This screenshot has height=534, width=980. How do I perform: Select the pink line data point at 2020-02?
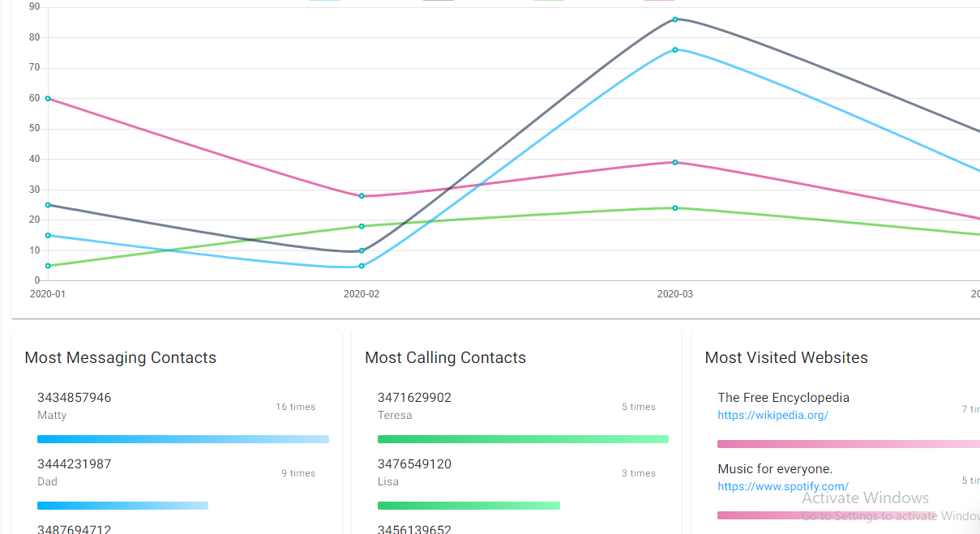362,196
